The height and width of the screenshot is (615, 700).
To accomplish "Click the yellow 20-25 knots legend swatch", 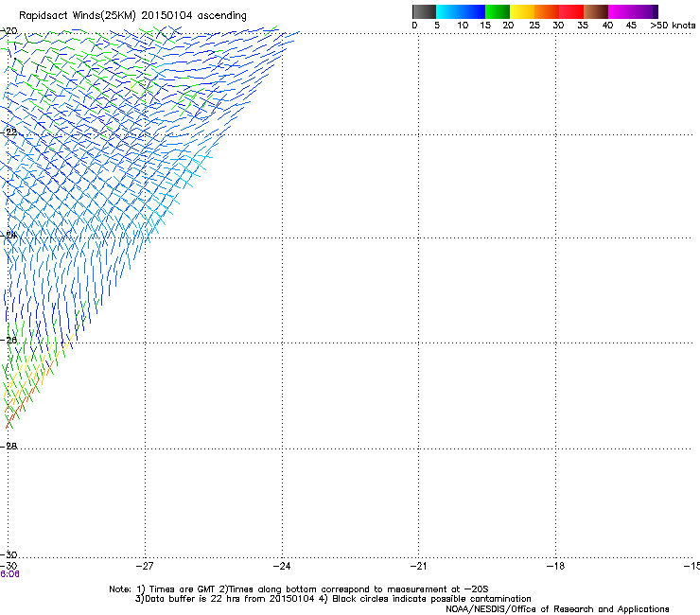I will [522, 11].
